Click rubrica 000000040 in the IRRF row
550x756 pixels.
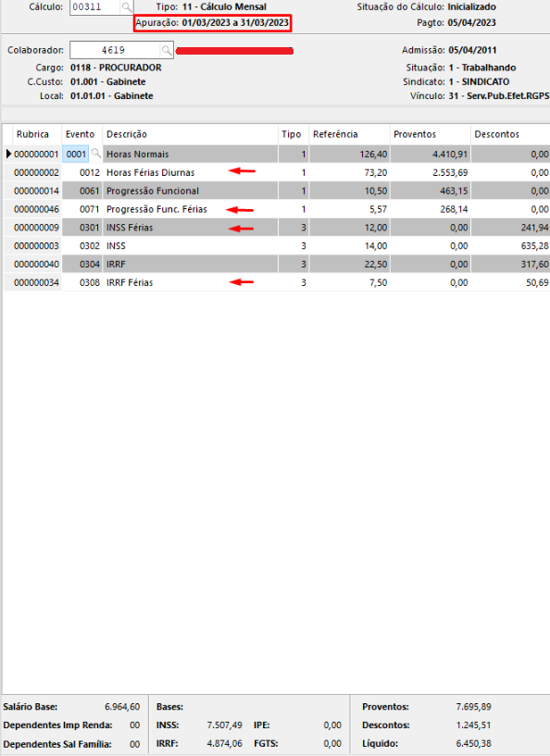[37, 265]
